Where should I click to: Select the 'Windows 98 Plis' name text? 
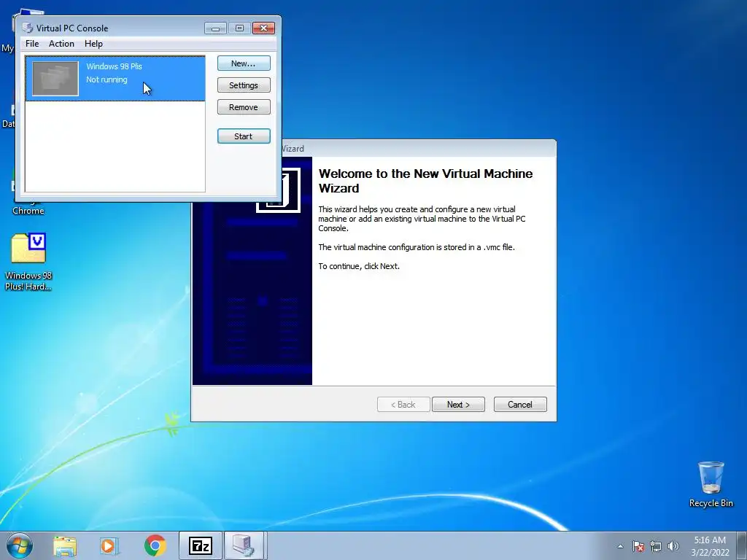click(x=114, y=66)
